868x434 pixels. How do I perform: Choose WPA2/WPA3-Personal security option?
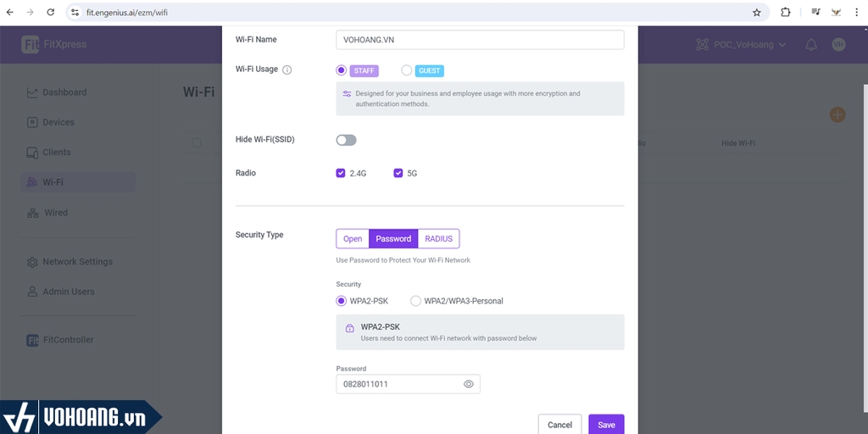click(x=415, y=301)
